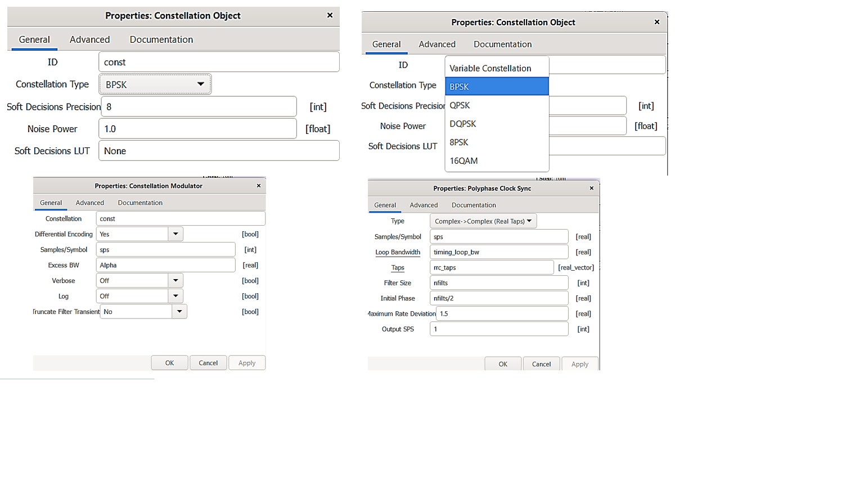Close the right Constellation Object dialog

[656, 22]
